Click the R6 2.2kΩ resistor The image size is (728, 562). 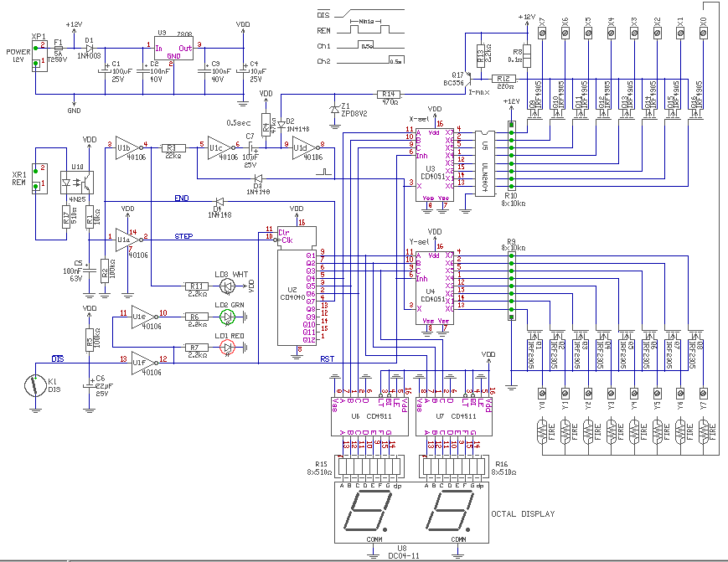196,317
